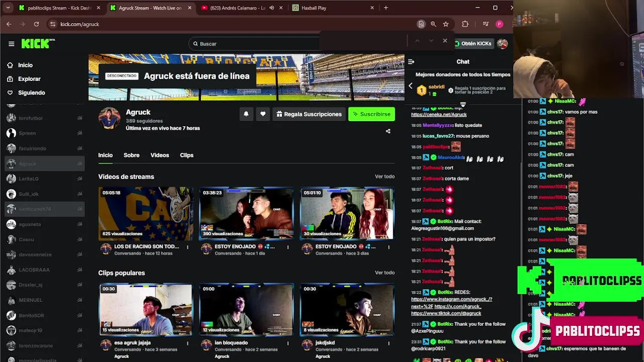Screen dimensions: 644x362
Task: Open the user avatar menu in Kick header
Action: point(502,44)
